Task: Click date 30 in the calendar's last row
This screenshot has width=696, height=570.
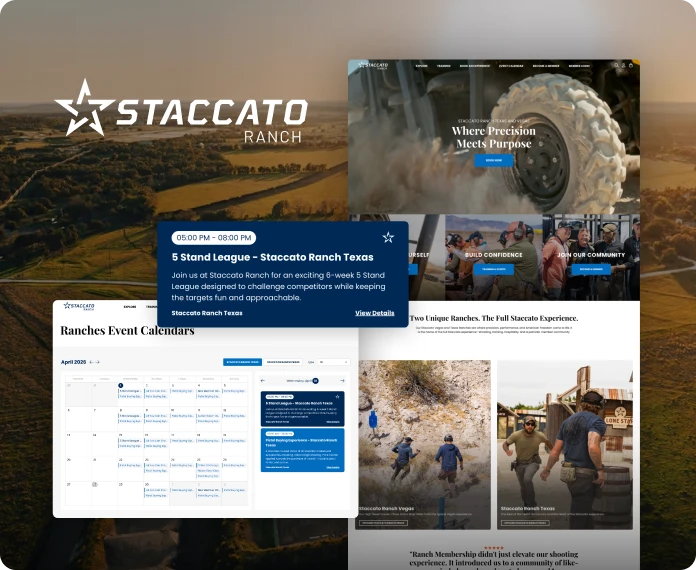Action: [x=146, y=484]
